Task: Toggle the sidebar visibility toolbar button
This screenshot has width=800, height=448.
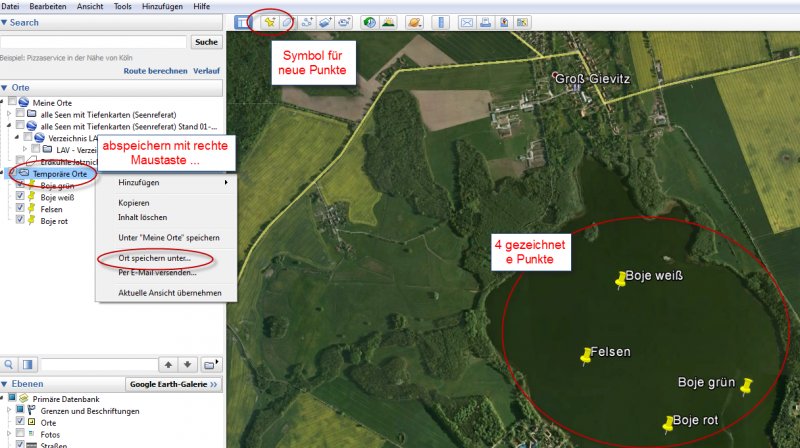Action: (x=243, y=22)
